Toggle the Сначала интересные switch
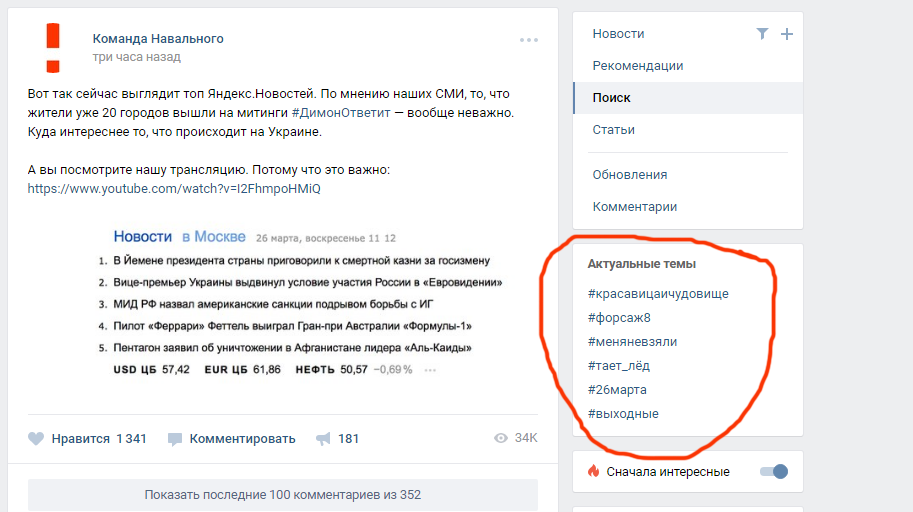The width and height of the screenshot is (913, 512). click(774, 471)
